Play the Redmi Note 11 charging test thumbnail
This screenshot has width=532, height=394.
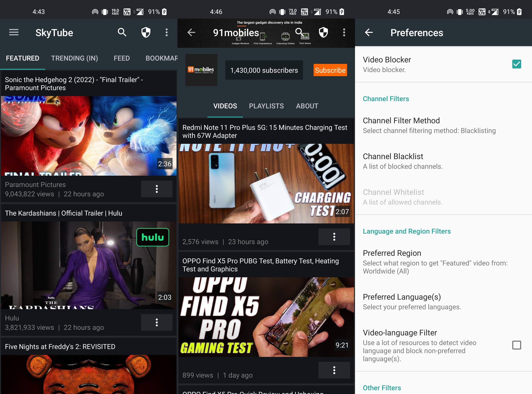[266, 183]
